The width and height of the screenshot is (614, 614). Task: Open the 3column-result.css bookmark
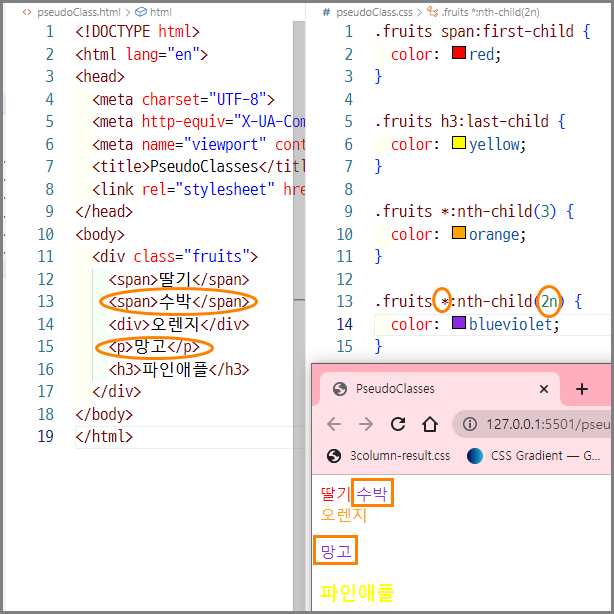click(x=388, y=456)
